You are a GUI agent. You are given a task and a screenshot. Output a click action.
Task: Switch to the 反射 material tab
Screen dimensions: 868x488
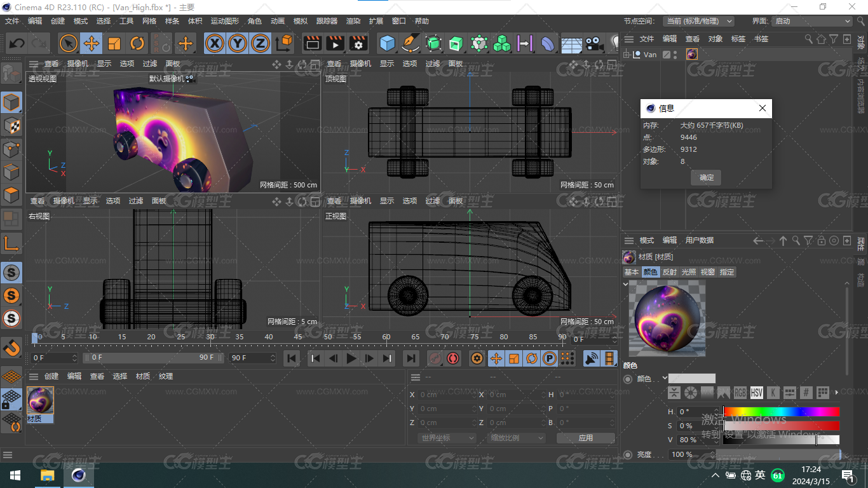tap(670, 272)
